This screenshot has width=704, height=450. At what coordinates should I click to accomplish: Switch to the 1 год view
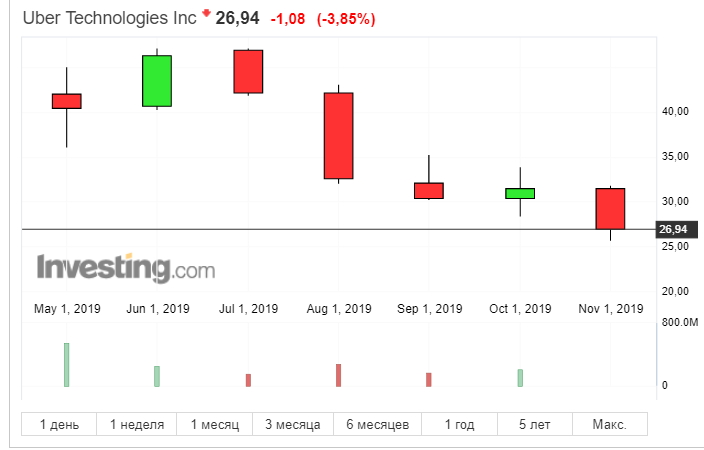[460, 425]
